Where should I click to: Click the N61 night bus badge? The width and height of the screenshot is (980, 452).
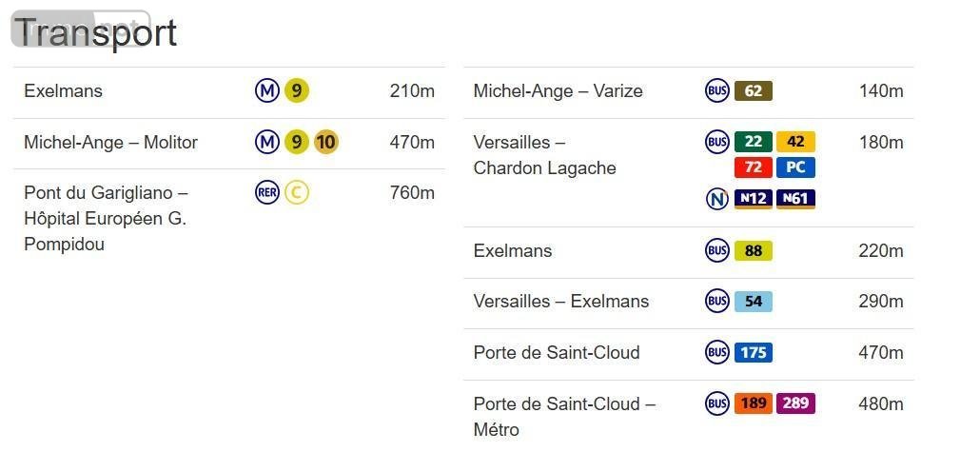tap(795, 199)
